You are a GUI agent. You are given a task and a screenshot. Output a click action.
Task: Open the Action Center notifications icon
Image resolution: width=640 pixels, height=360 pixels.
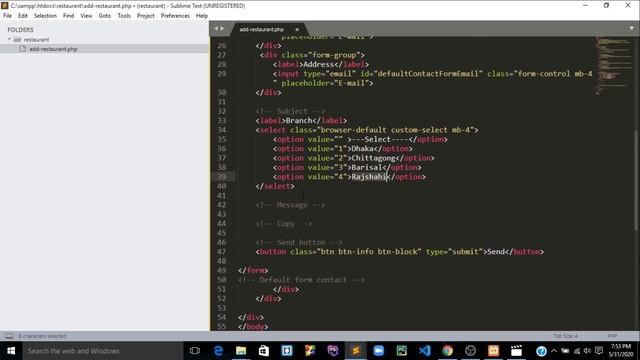[599, 351]
